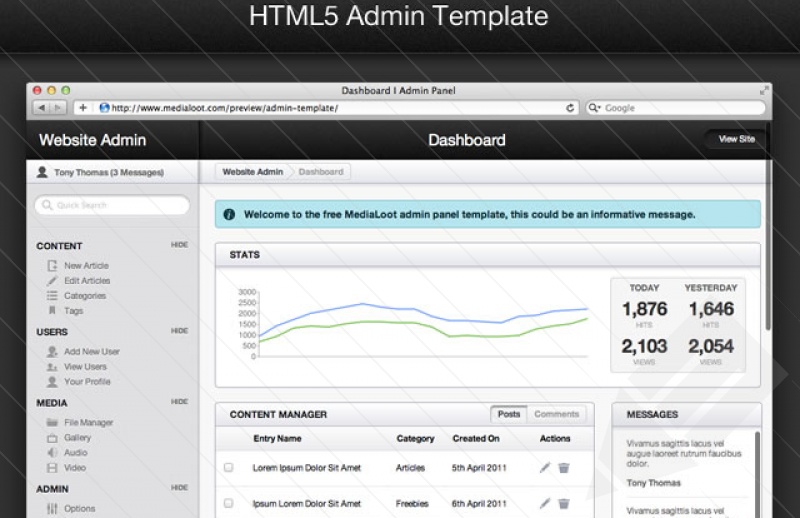
Task: Reload page using browser refresh icon
Action: [571, 108]
